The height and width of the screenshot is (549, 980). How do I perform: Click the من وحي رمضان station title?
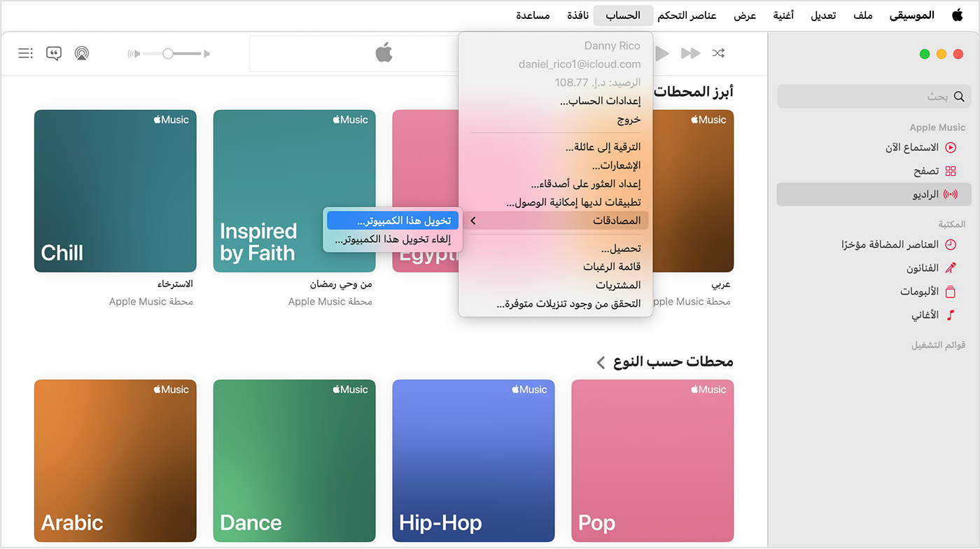coord(342,284)
